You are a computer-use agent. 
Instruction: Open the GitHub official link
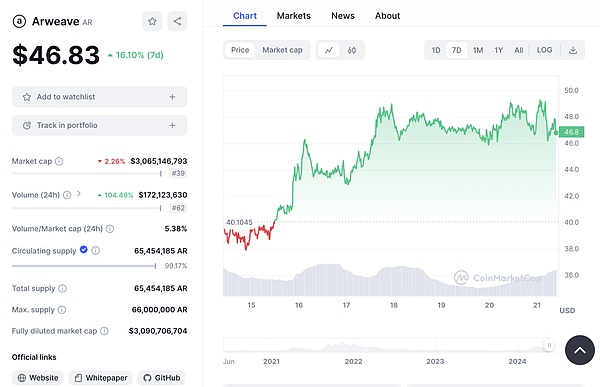[161, 378]
